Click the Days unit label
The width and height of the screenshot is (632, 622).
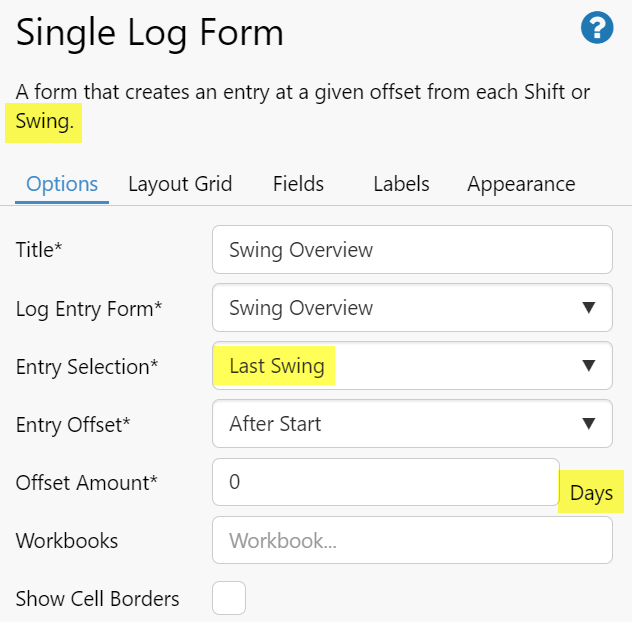tap(591, 494)
